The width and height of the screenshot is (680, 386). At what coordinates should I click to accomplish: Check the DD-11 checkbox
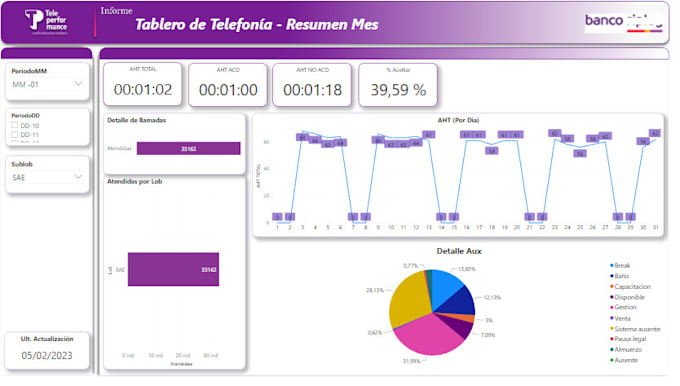pos(15,135)
